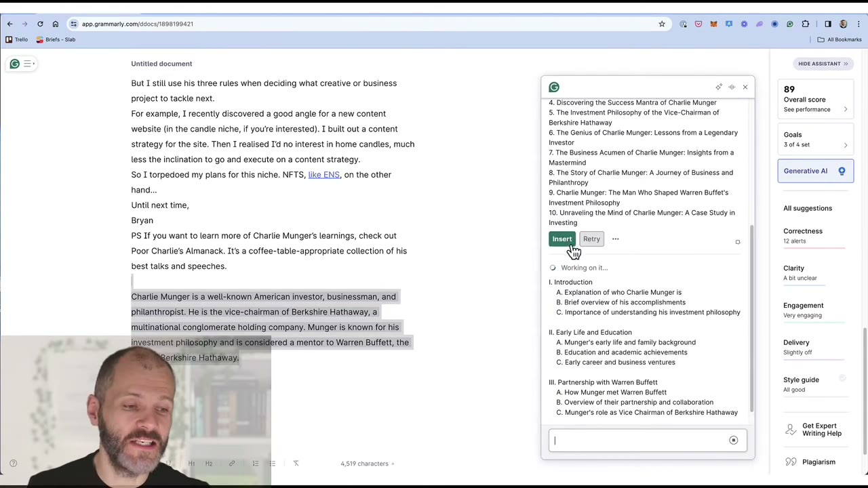This screenshot has height=488, width=868.
Task: Click the Grammarly logo in the editor sidebar
Action: 14,64
